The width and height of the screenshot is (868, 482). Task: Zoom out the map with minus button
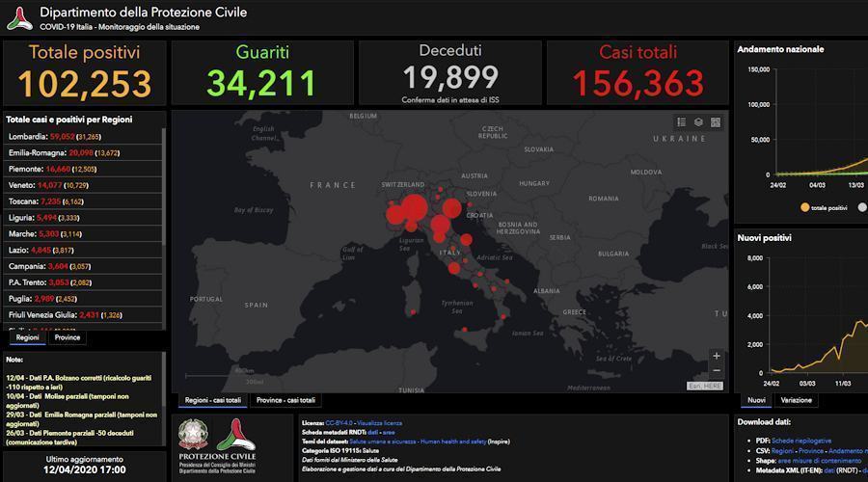point(717,369)
